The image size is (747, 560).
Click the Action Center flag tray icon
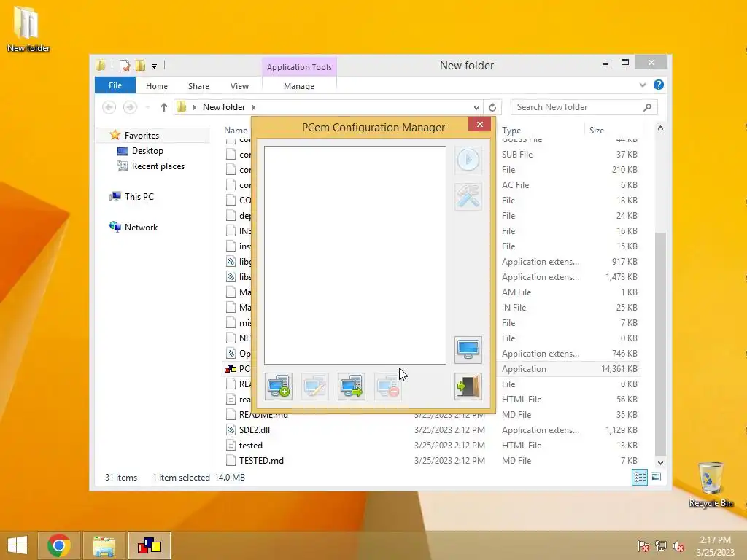(643, 546)
